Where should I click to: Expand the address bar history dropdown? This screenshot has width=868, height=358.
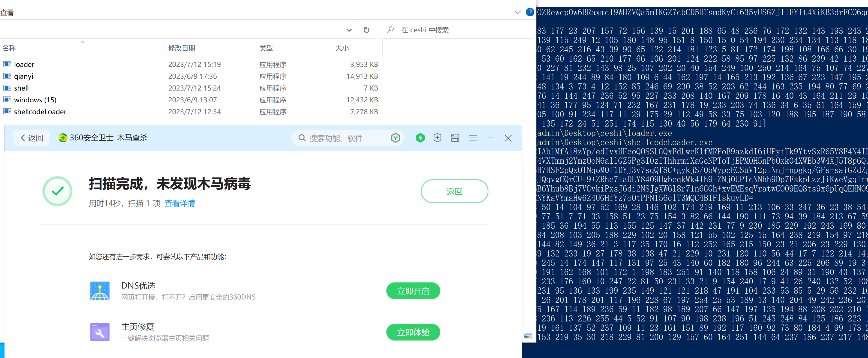349,30
